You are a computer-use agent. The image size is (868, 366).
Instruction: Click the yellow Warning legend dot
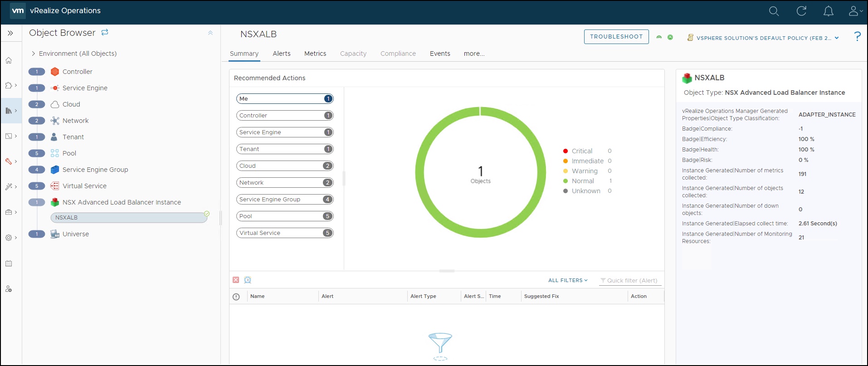566,171
